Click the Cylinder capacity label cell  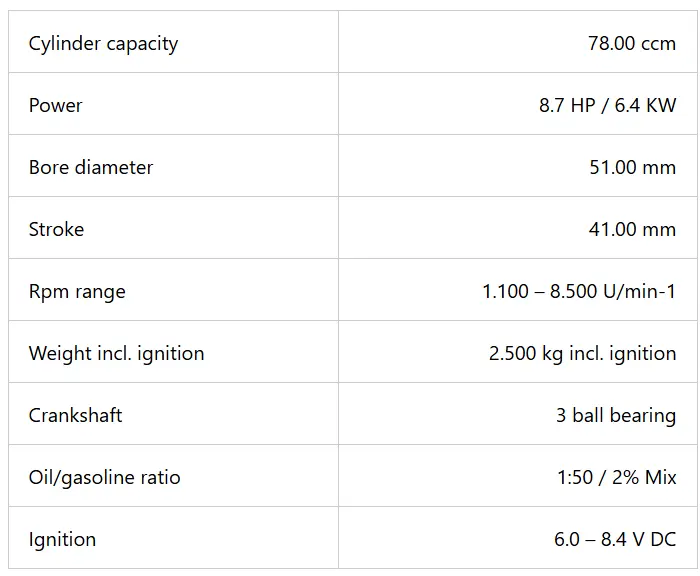click(103, 43)
